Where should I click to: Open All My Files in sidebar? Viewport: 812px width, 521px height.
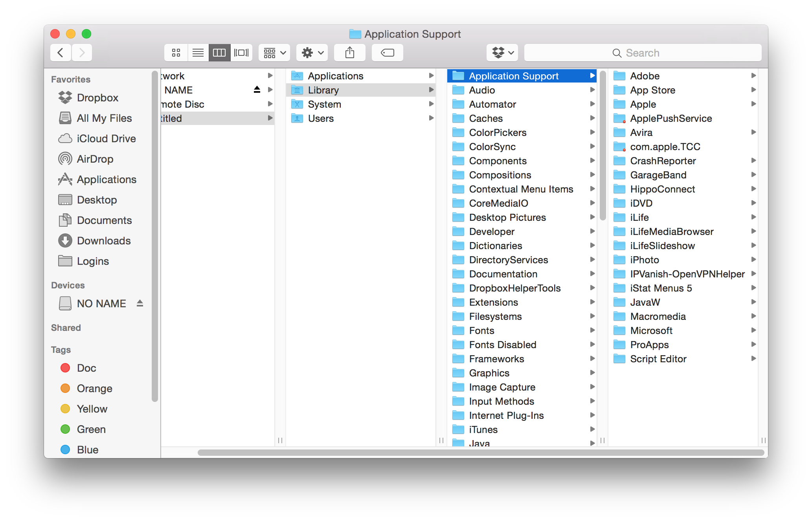tap(104, 118)
